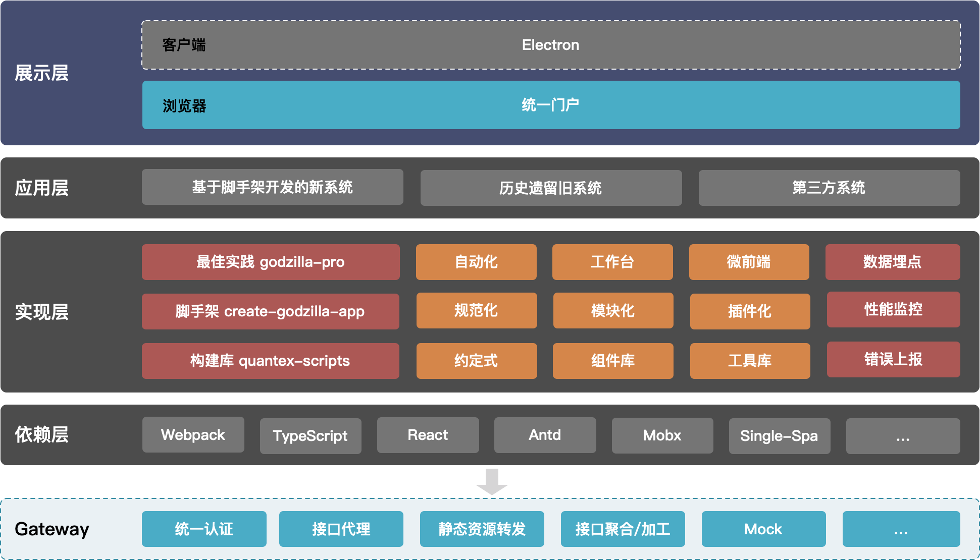The height and width of the screenshot is (560, 980).
Task: Click the 应用层 layer title
Action: pyautogui.click(x=41, y=188)
